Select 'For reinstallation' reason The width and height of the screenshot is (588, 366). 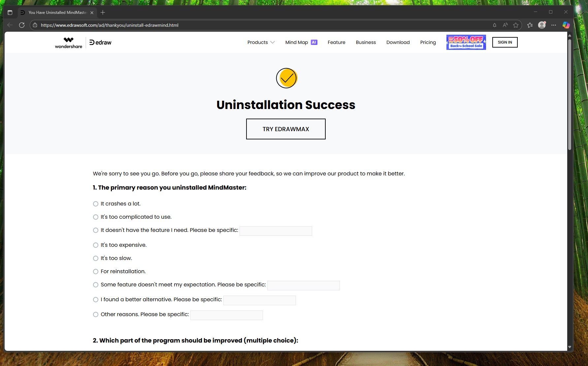point(96,272)
